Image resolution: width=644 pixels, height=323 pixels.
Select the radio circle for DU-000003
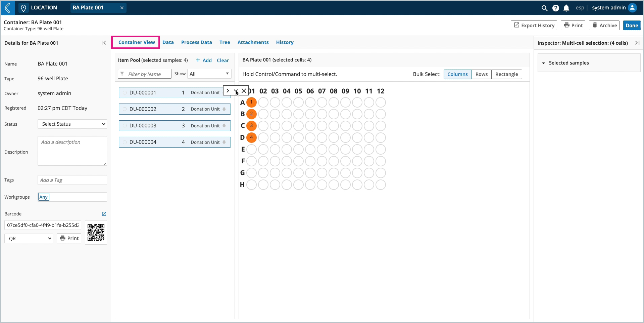(x=125, y=125)
